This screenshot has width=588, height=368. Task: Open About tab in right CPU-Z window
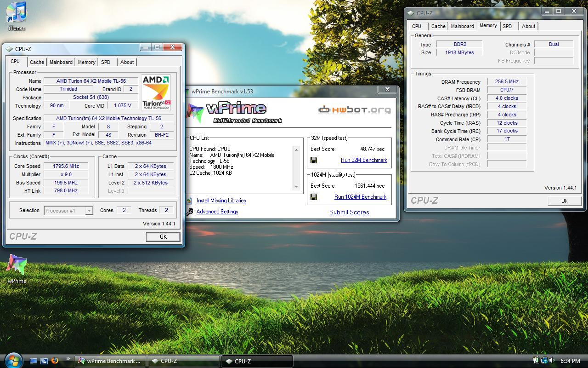coord(529,27)
